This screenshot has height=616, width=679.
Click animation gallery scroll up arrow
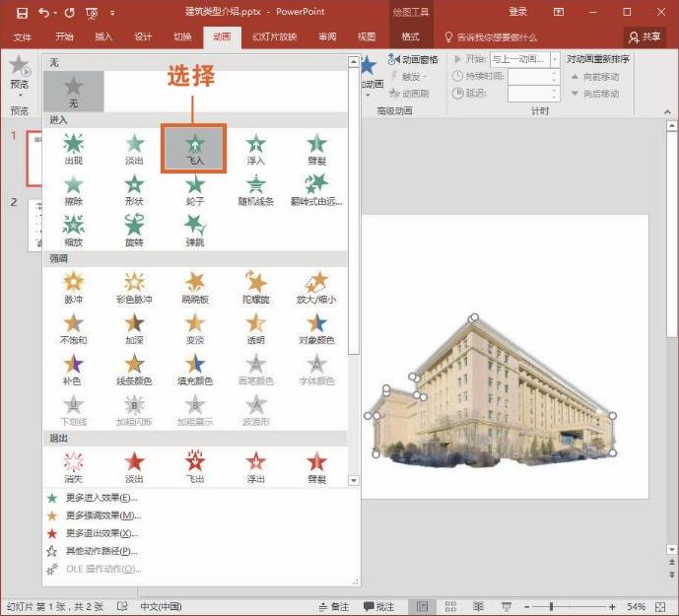tap(354, 62)
